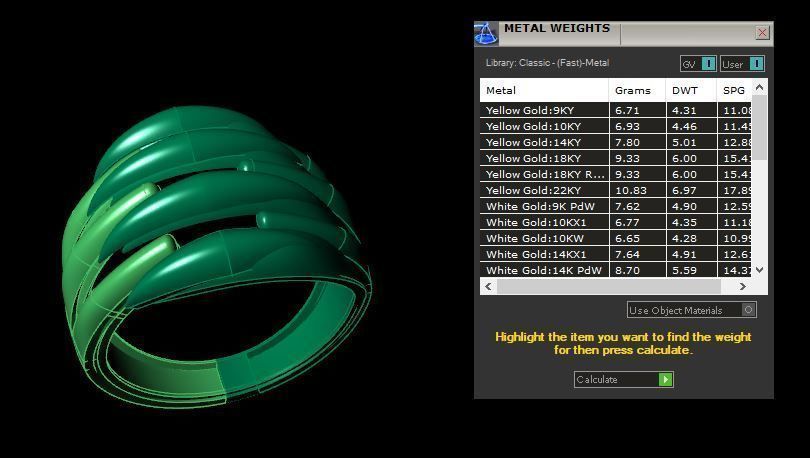This screenshot has height=458, width=810.
Task: Sort by the Metal column header
Action: pos(544,90)
